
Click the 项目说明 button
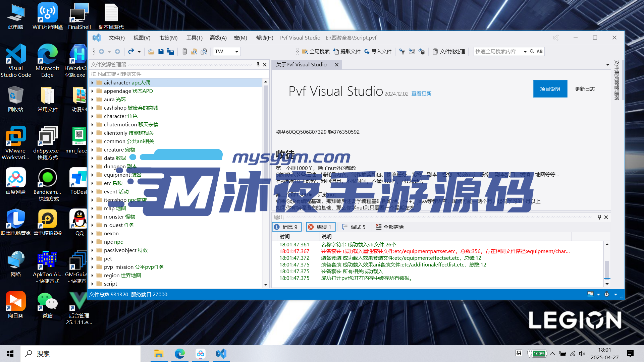[x=550, y=88]
